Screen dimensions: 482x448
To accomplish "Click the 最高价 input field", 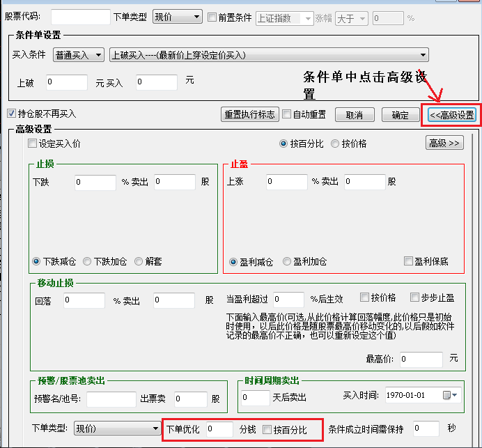I will (421, 360).
